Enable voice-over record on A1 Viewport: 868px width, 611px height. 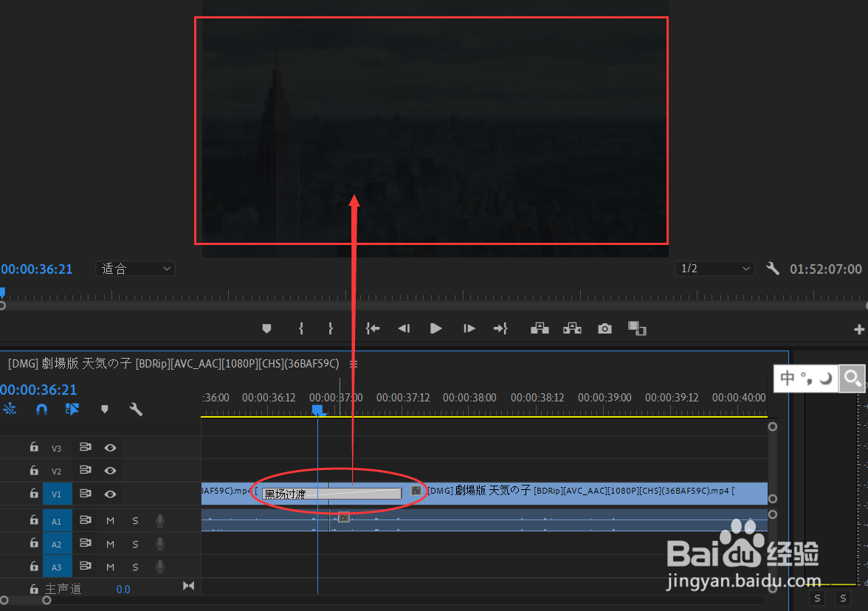coord(160,520)
